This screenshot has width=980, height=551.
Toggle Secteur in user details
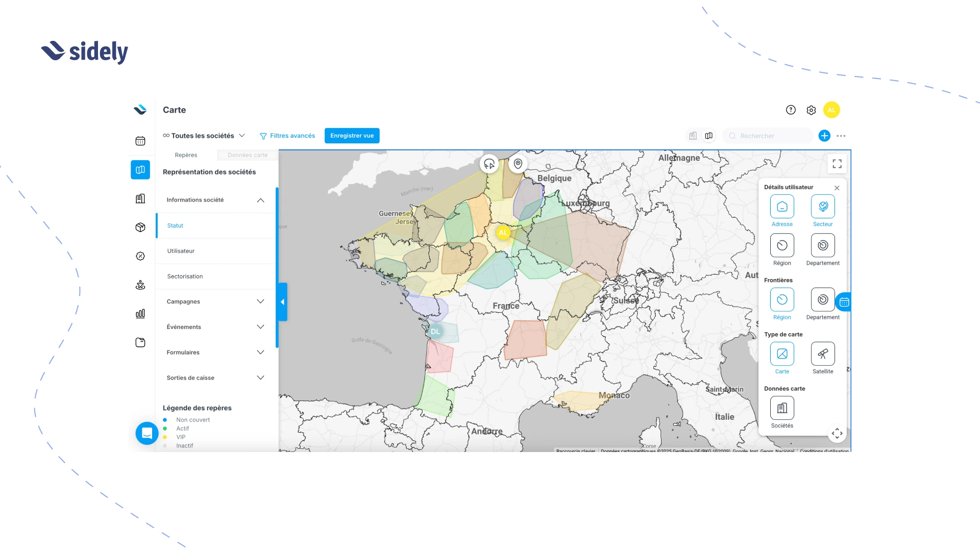tap(823, 207)
